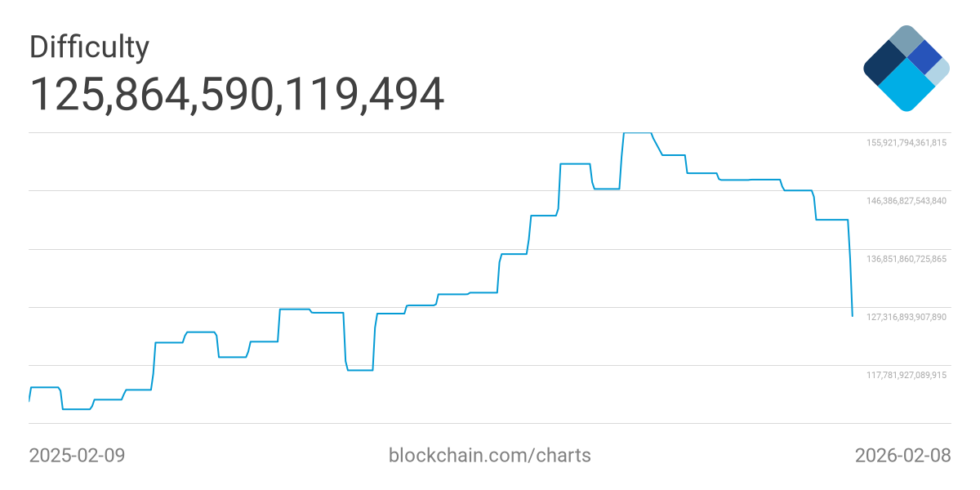Select the 125,864,590,119,494 current value

point(237,94)
